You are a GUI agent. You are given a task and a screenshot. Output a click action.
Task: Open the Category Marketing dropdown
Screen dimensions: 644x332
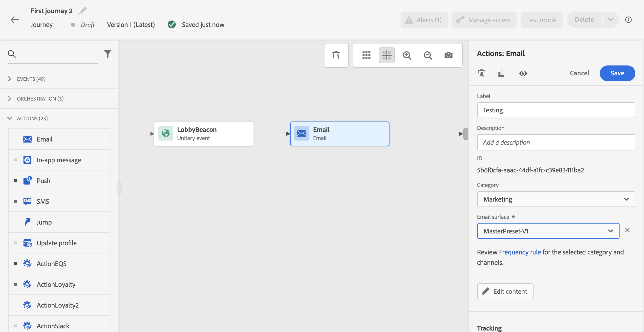[556, 199]
